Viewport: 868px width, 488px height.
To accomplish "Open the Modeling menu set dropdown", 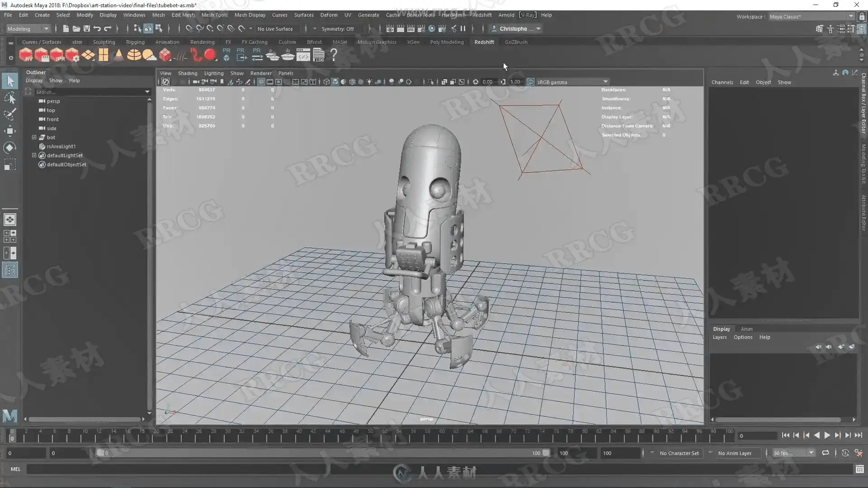I will [28, 28].
